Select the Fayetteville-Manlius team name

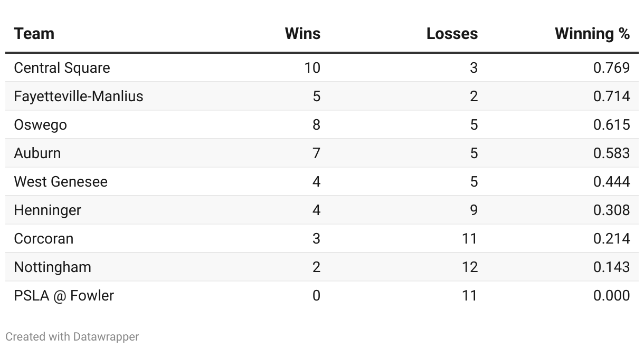click(x=78, y=96)
